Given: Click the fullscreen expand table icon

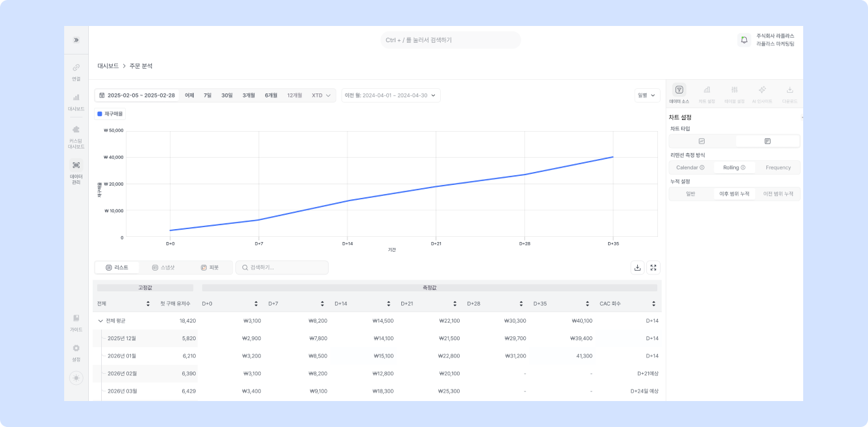Looking at the screenshot, I should coord(653,267).
